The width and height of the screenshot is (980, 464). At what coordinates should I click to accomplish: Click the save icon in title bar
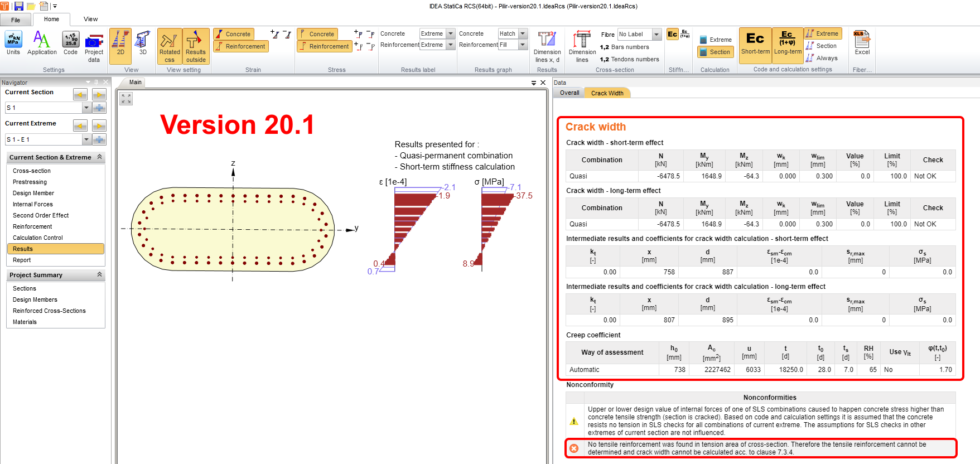click(19, 6)
